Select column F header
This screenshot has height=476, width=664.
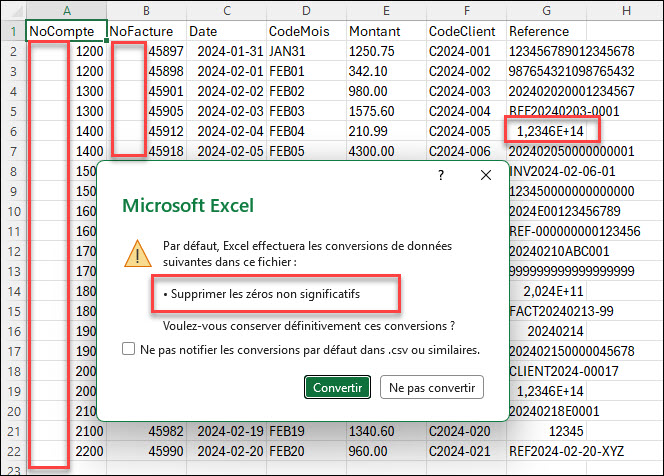pyautogui.click(x=466, y=11)
